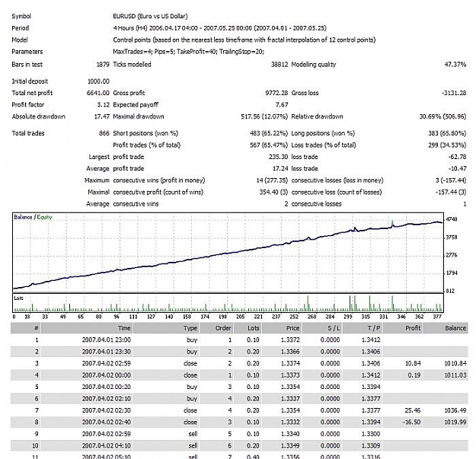
Task: Click the Balance label in chart legend
Action: coord(23,217)
